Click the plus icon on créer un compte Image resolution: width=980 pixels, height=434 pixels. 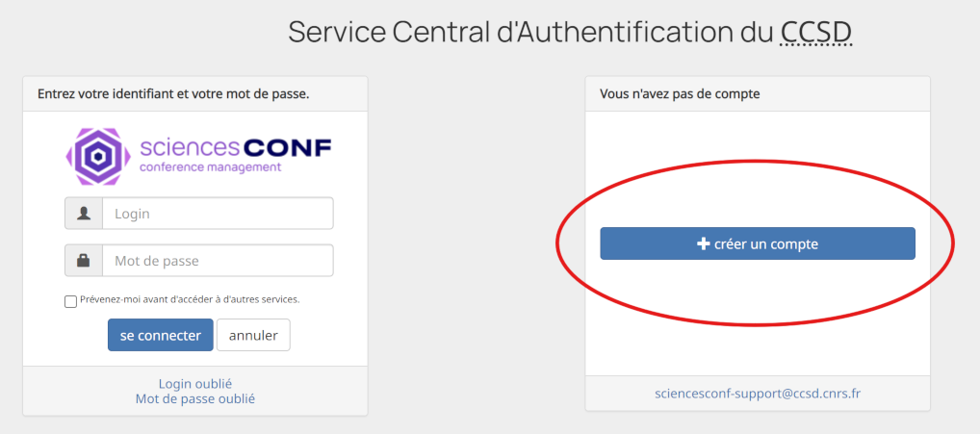pos(704,243)
